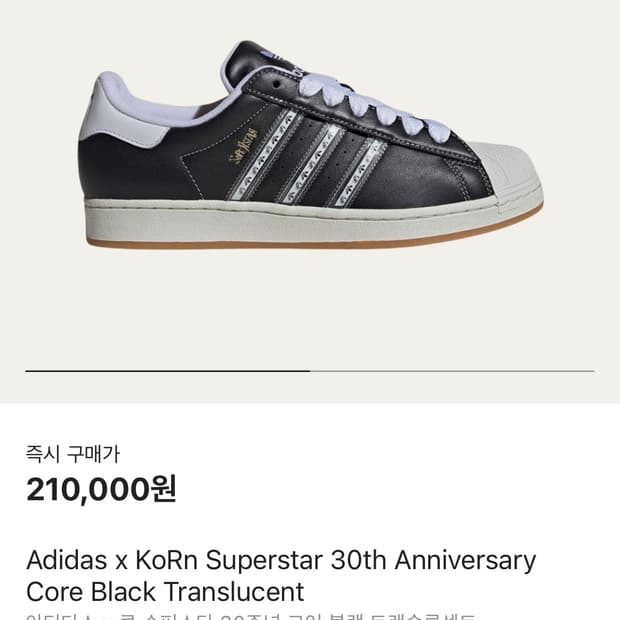Tap the 즉시 구매가 label
Screen dimensions: 620x620
(73, 454)
